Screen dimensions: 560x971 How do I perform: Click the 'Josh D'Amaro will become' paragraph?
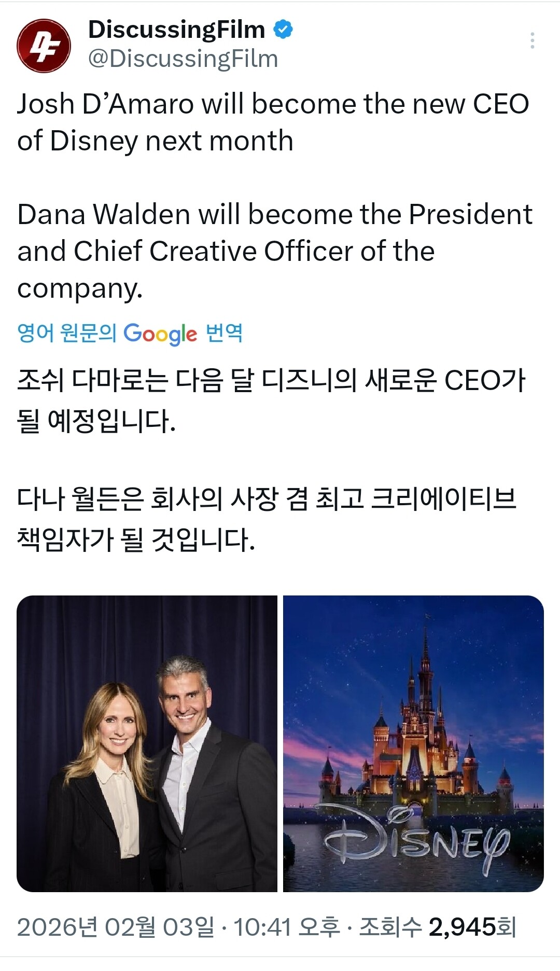click(273, 122)
